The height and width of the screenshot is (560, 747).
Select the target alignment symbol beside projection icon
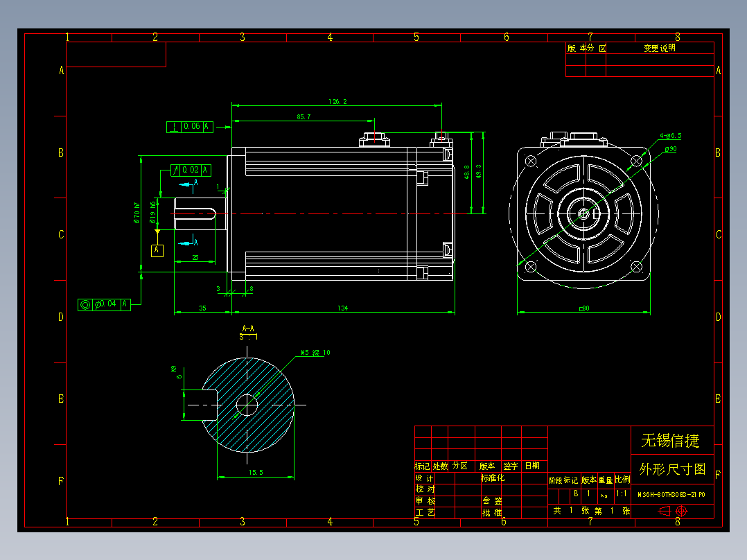tap(680, 511)
